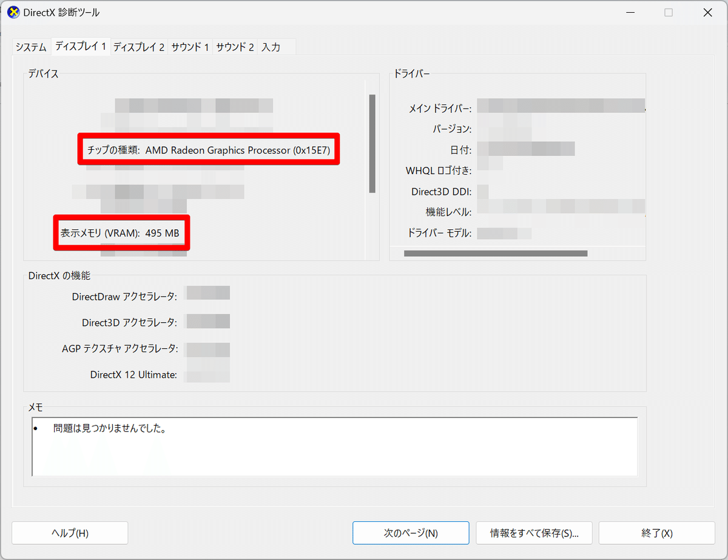Click the バージョン label
The image size is (728, 560).
click(x=452, y=129)
